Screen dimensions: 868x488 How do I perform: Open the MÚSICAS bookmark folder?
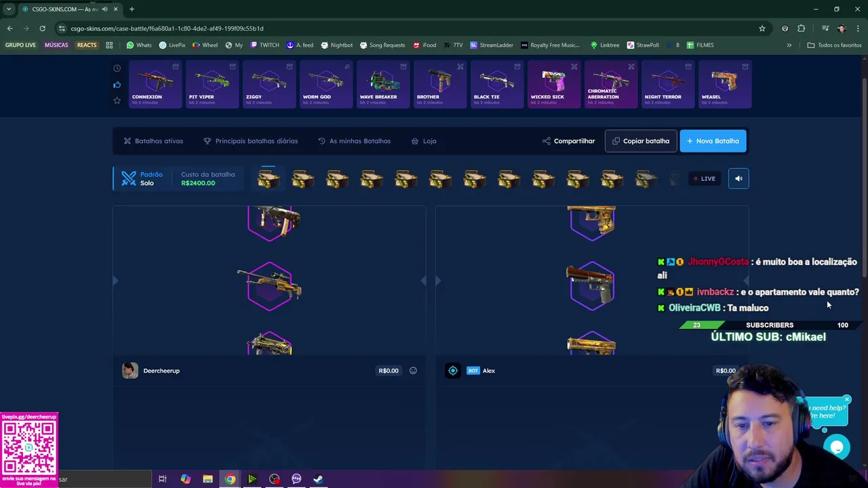(x=56, y=45)
